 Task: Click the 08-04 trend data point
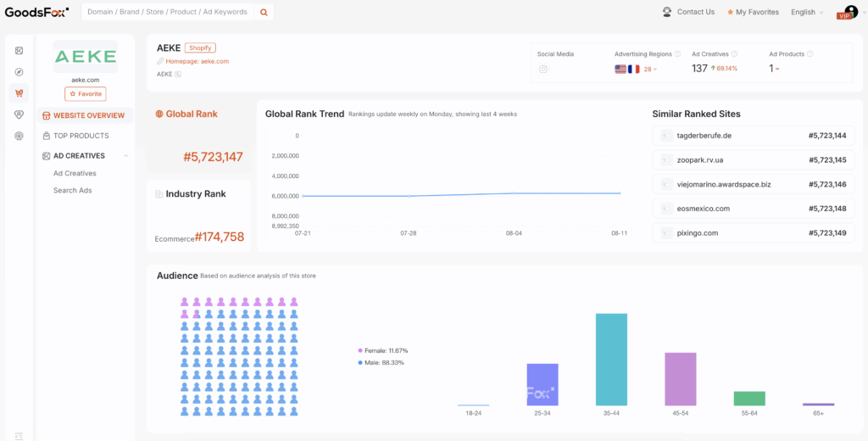pos(514,193)
